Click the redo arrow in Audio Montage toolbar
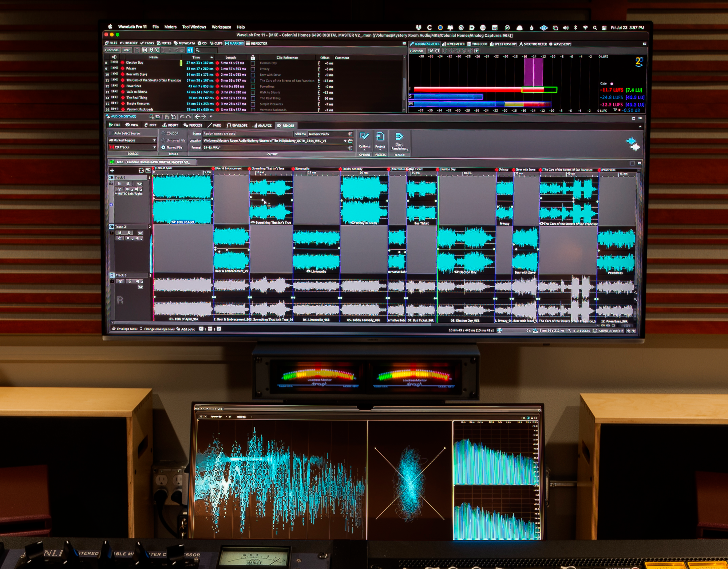This screenshot has width=728, height=569. [x=188, y=117]
